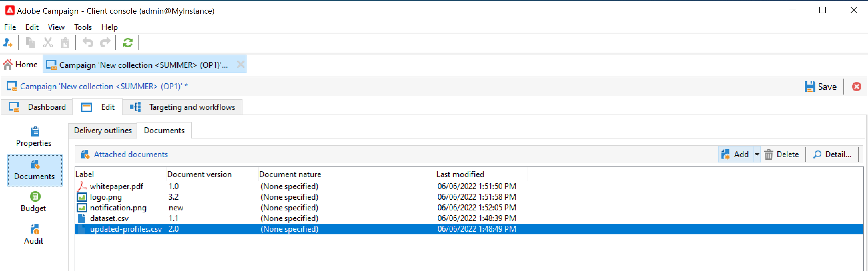
Task: Click the Attached documents icon
Action: tap(85, 154)
